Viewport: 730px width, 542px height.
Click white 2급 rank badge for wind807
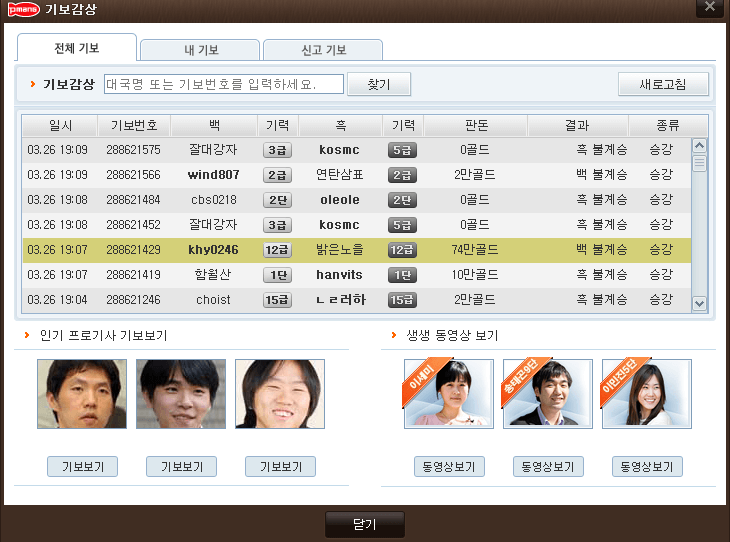tap(277, 175)
